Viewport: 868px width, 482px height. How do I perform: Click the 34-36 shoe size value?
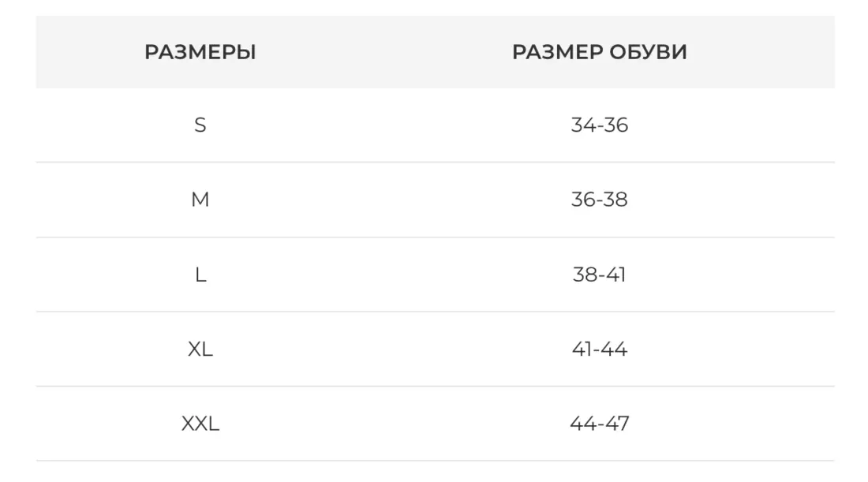(600, 125)
